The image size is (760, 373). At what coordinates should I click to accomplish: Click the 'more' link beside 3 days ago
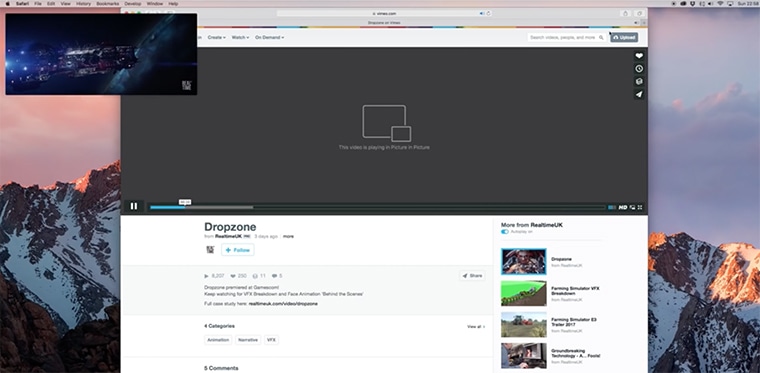pyautogui.click(x=288, y=236)
